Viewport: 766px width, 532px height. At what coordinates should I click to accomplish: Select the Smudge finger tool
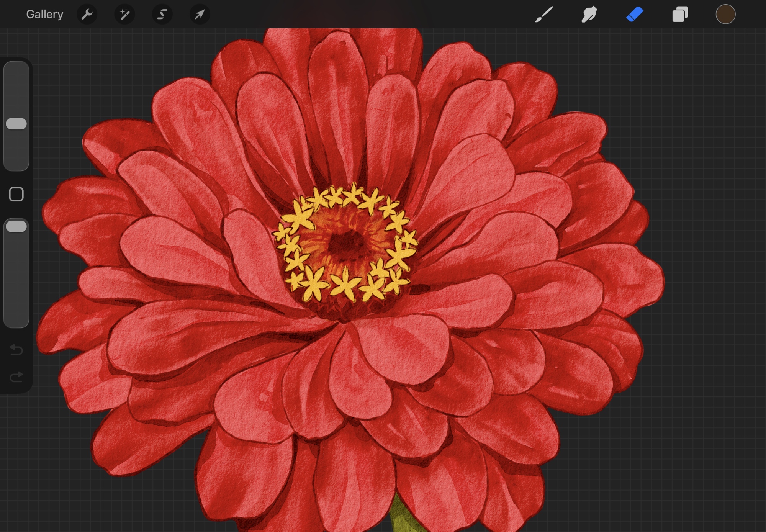click(x=589, y=15)
